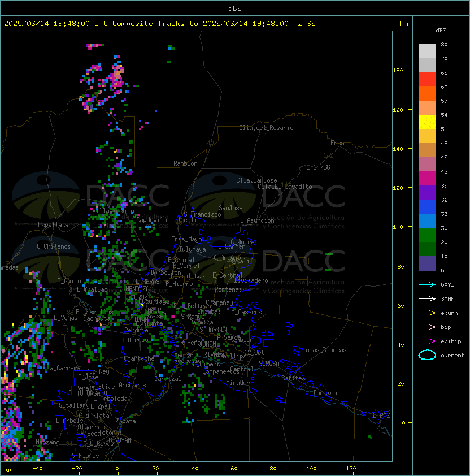The width and height of the screenshot is (470, 476).
Task: Click the Potrerillos place label
Action: 94,311
